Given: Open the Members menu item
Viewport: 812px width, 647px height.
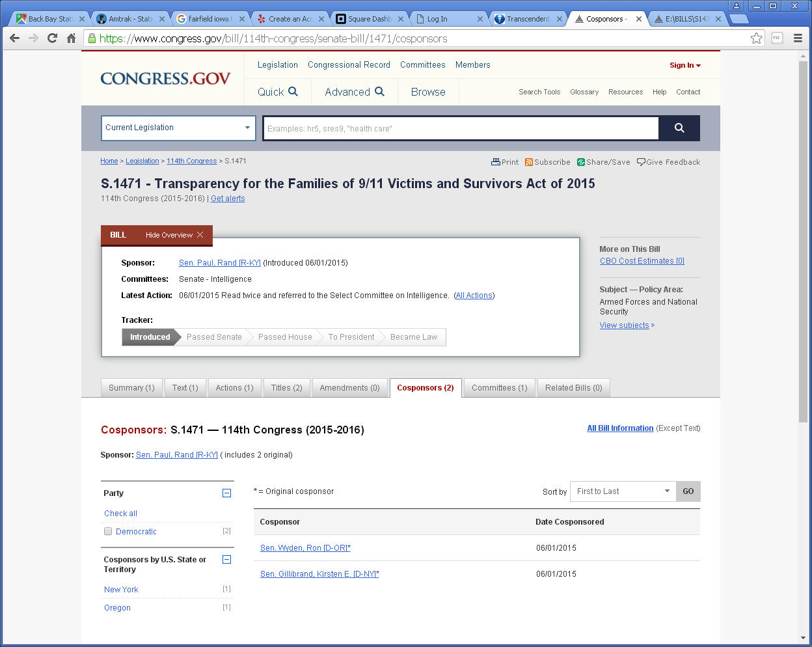Looking at the screenshot, I should pos(473,65).
